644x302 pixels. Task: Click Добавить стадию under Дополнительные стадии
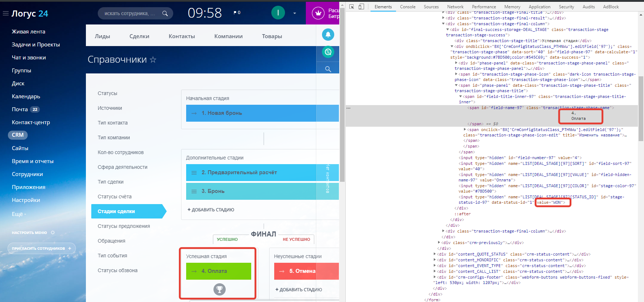pos(211,210)
